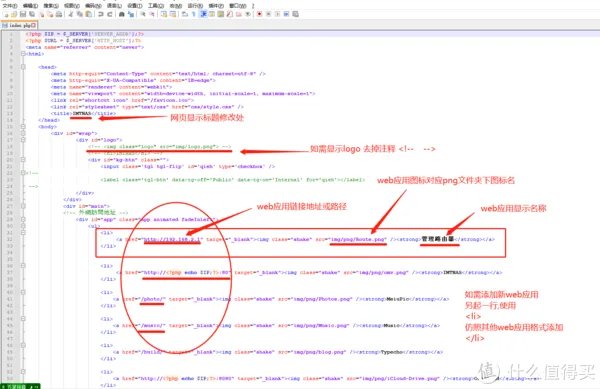
Task: Click the Copy toolbar icon
Action: click(80, 14)
